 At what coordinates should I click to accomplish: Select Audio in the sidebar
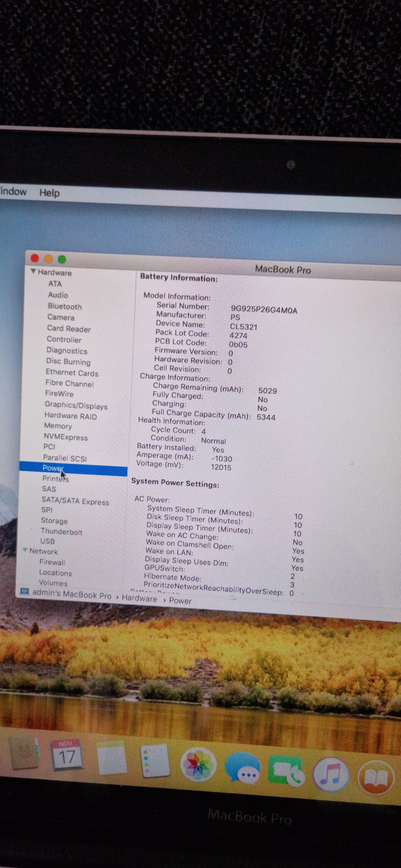tap(58, 295)
